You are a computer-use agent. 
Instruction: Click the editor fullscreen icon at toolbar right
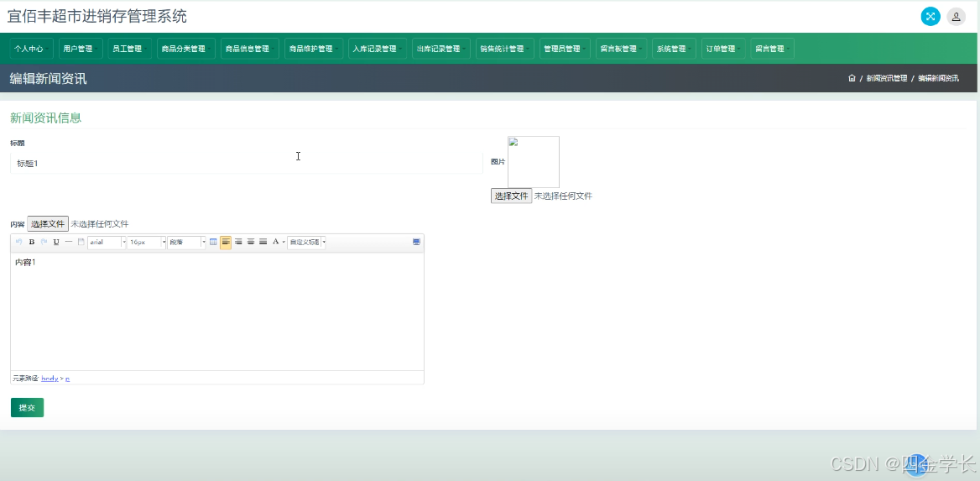416,242
